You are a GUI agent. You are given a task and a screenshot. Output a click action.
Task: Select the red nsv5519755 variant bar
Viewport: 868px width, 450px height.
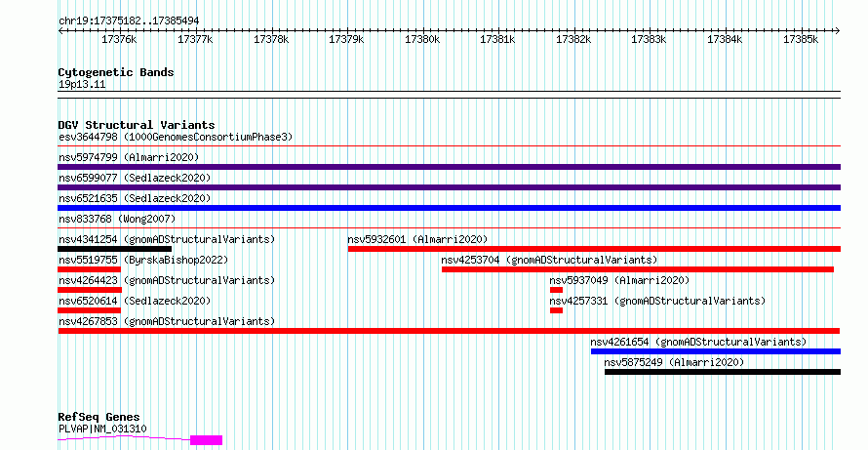point(89,269)
